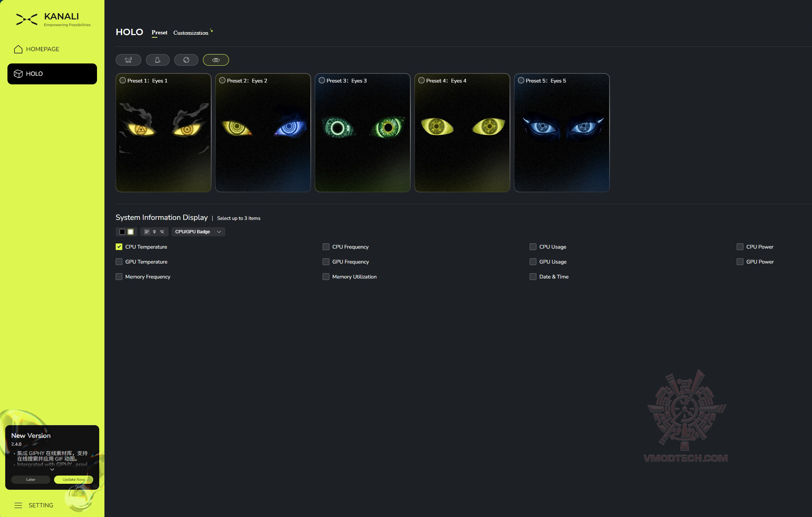Screen dimensions: 812x517
Task: Pick the white text color swatch
Action: [x=131, y=232]
